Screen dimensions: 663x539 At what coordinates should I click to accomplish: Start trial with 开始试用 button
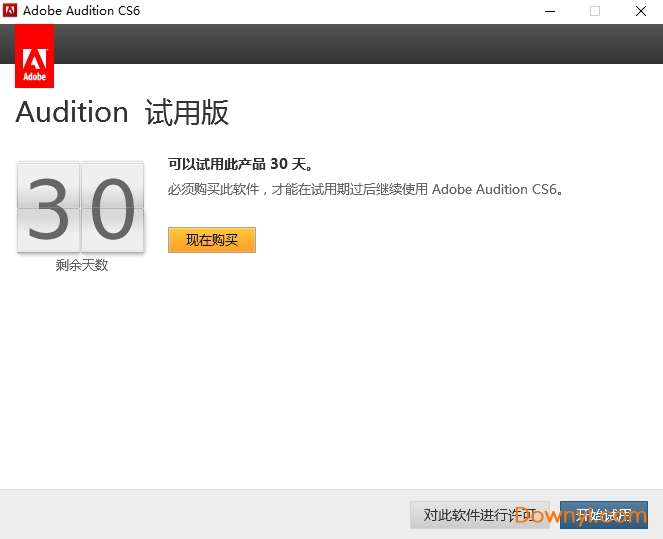click(604, 515)
